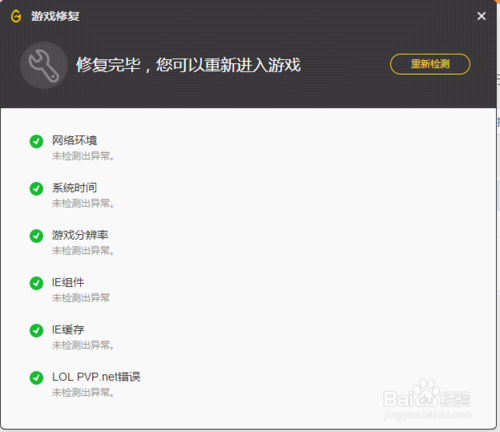Select the 游戏分辨率 item label
Screen dimensions: 500x432
[x=80, y=235]
